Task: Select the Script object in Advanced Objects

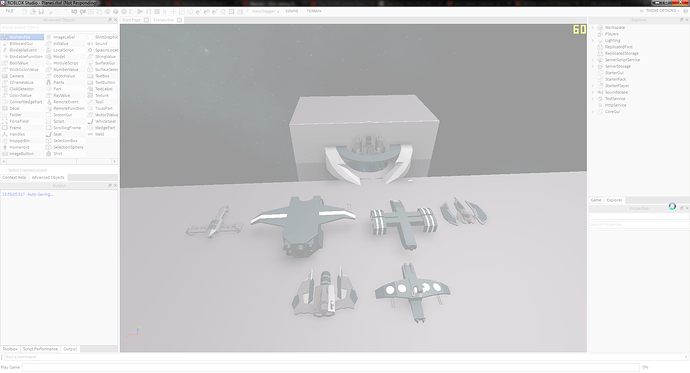Action: pyautogui.click(x=59, y=121)
